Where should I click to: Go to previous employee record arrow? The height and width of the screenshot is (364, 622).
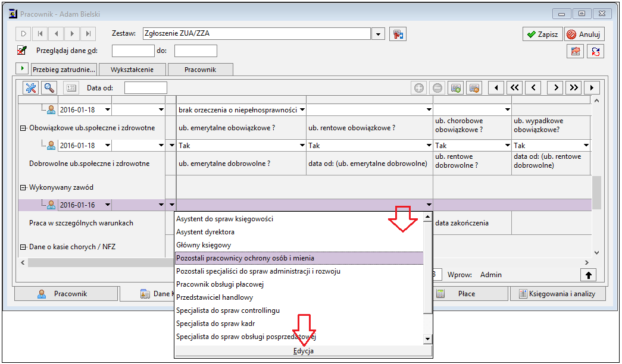56,34
